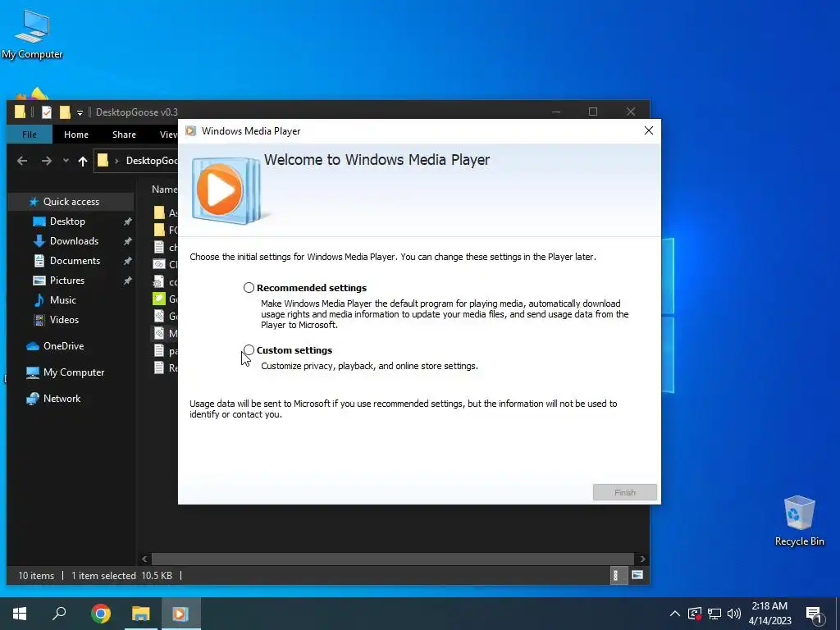Click the pin icon next to Documents
Screen dimensions: 840x630
[x=127, y=261]
